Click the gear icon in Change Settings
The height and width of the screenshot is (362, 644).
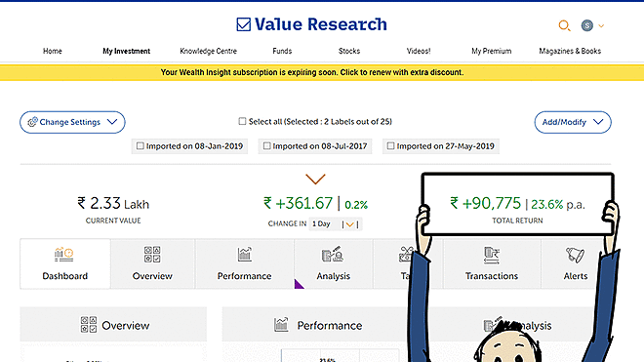[32, 122]
